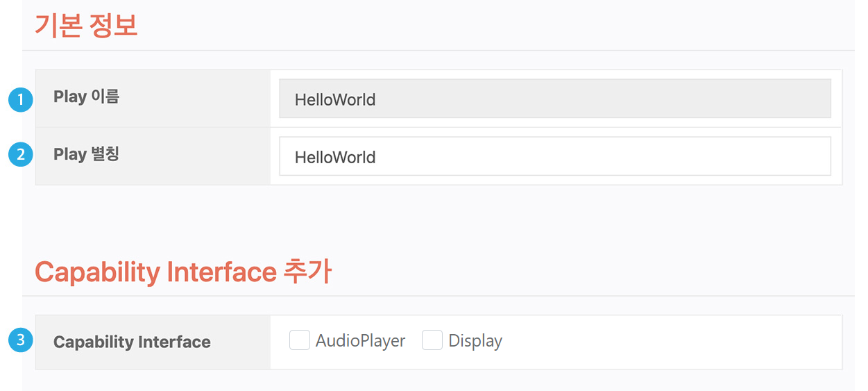Click the divider line below 기본 정보

(x=439, y=50)
